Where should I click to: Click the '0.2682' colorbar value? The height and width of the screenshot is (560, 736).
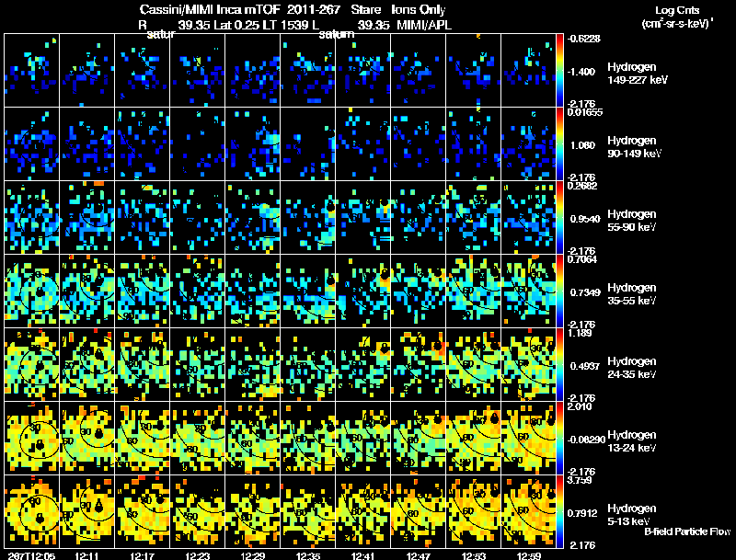tap(582, 186)
